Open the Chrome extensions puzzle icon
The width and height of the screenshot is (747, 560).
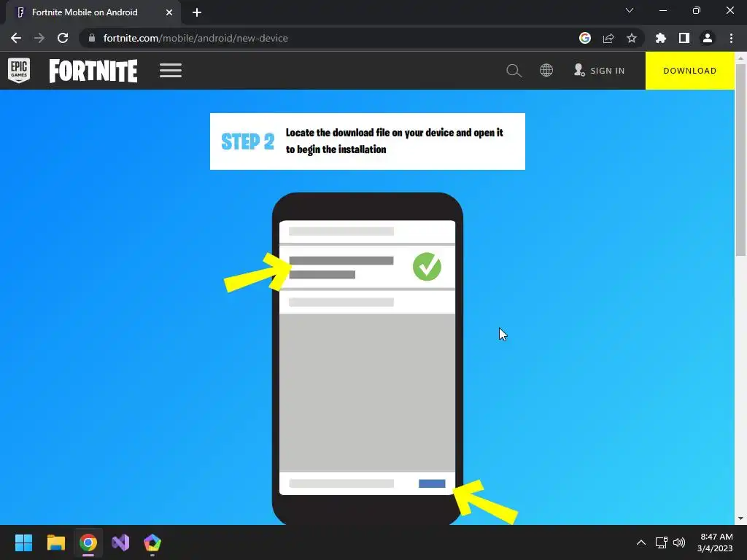coord(661,38)
